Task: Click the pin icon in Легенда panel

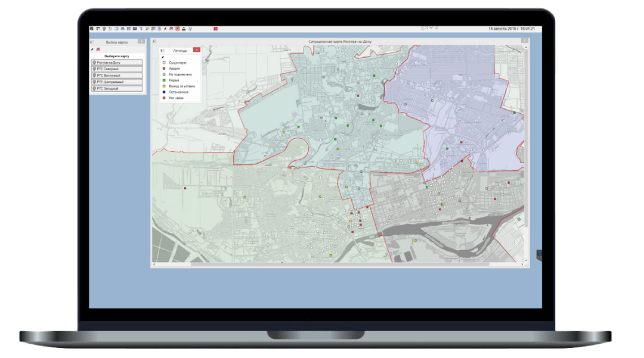Action: pos(162,57)
